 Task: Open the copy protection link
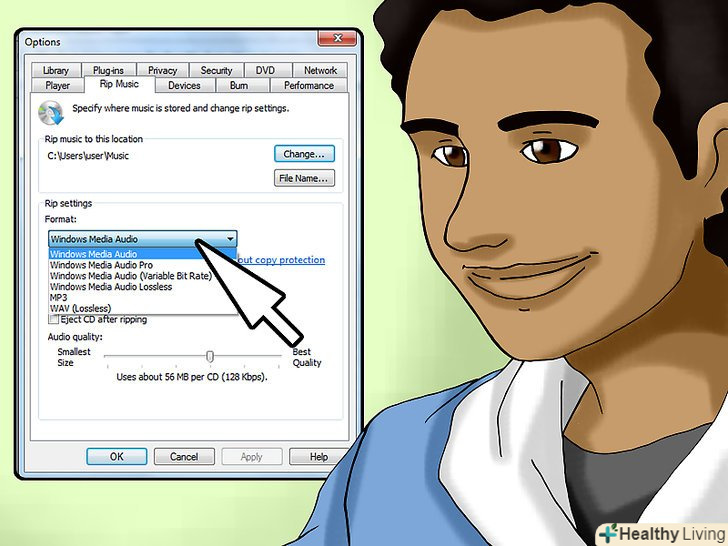click(281, 260)
